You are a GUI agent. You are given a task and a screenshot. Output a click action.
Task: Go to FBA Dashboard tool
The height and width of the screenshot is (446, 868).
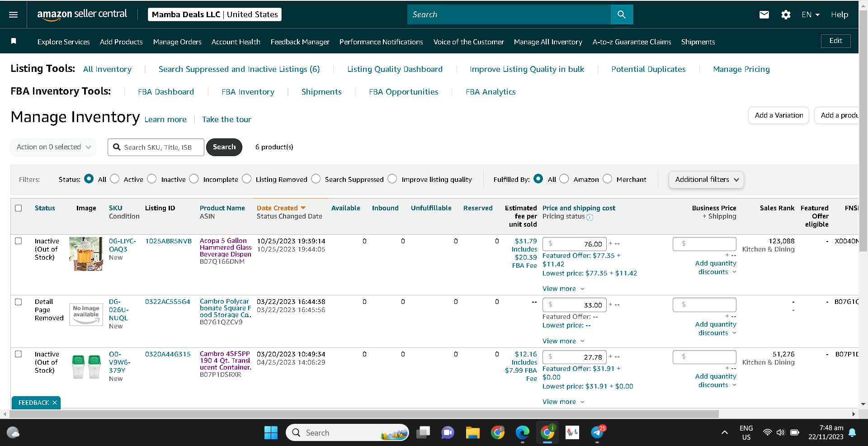point(166,92)
